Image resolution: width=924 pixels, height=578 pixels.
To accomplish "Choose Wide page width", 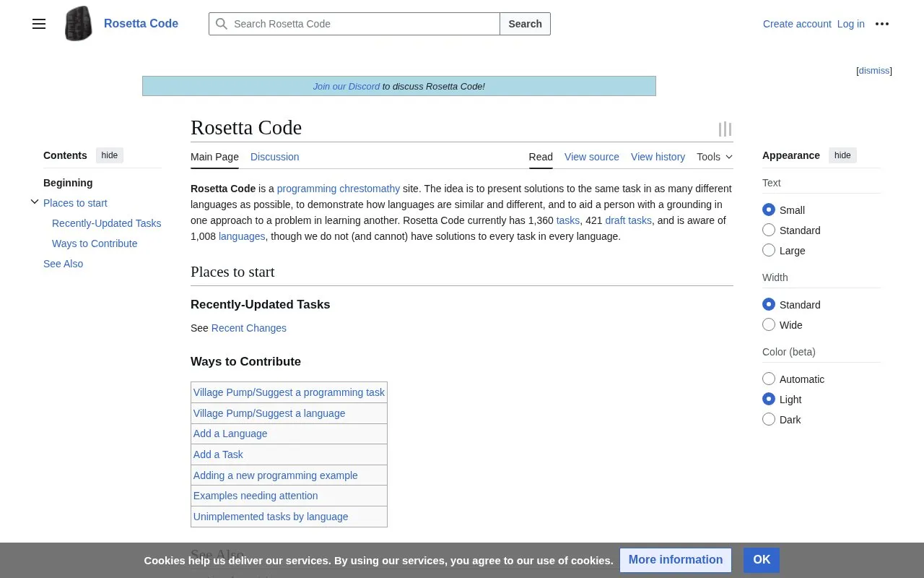I will pyautogui.click(x=769, y=324).
